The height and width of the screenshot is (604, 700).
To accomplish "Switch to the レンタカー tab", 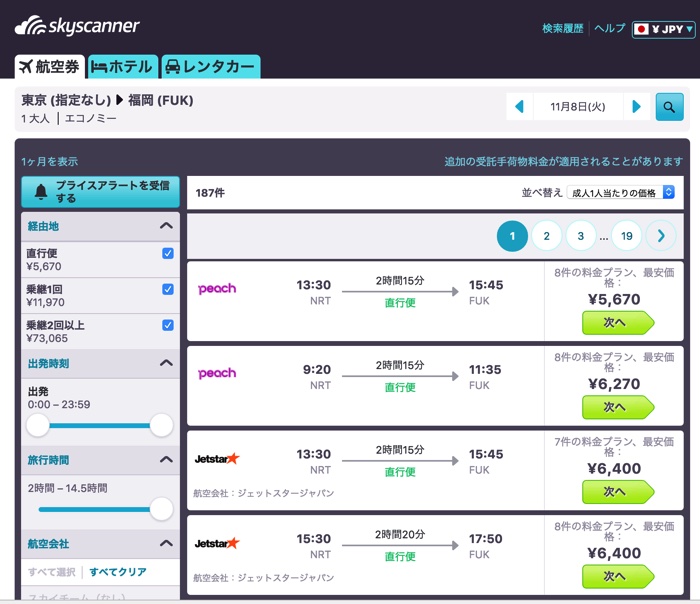I will pyautogui.click(x=211, y=67).
